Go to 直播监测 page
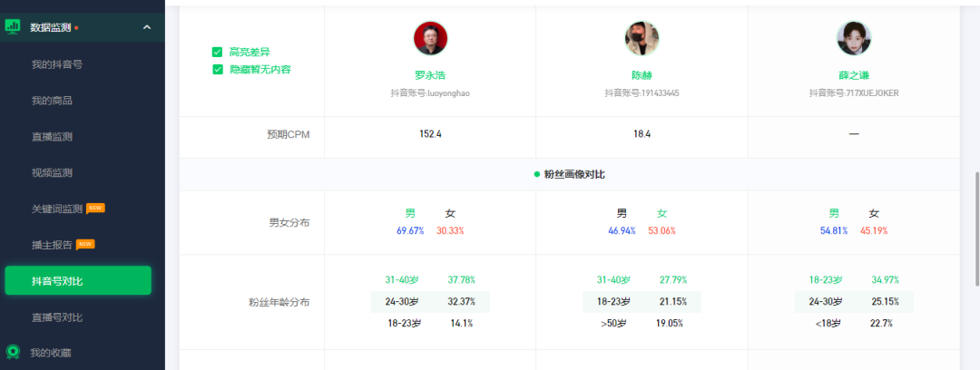 pyautogui.click(x=52, y=136)
